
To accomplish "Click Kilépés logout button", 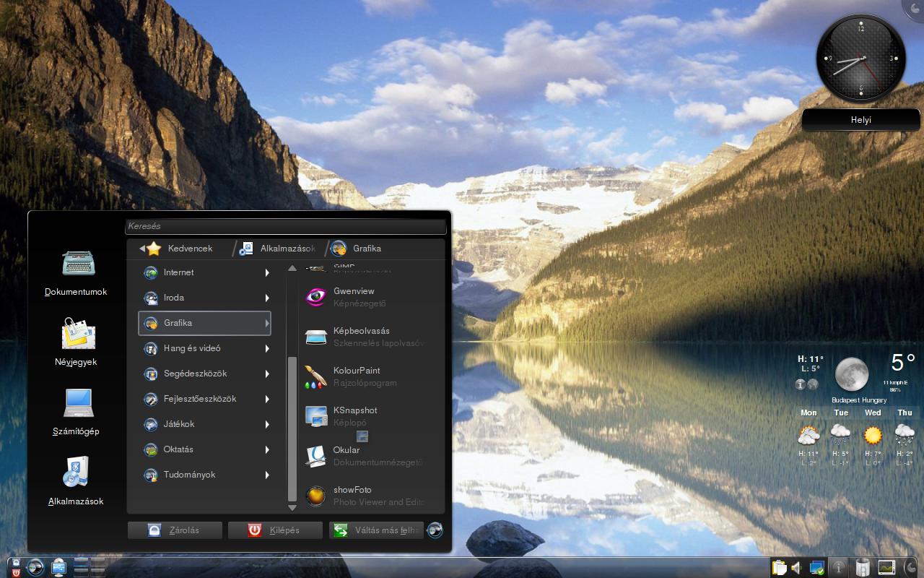I will pyautogui.click(x=274, y=530).
